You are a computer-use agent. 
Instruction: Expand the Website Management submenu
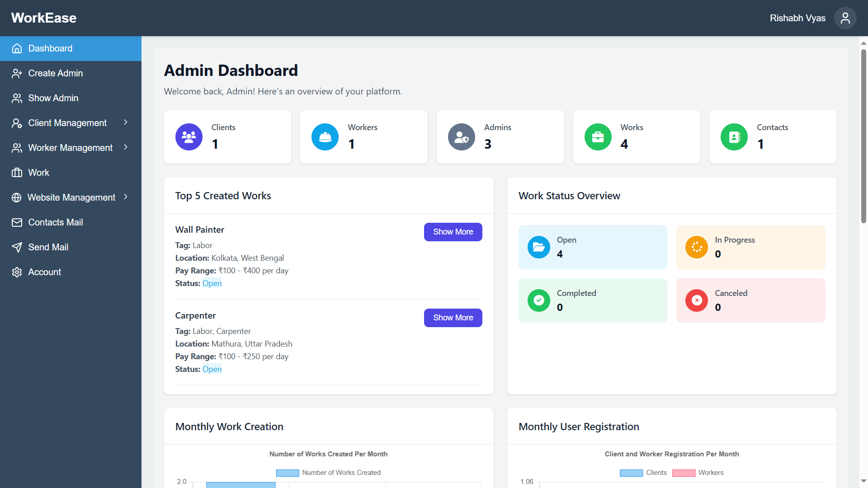(x=126, y=197)
